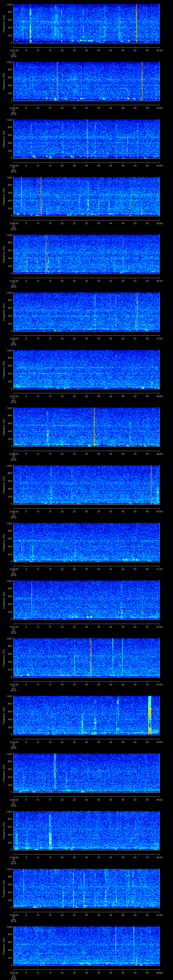Screen dimensions: 173x980
Task: Select the red line near 18s in 0:32:00 panel
Action: tap(57, 81)
